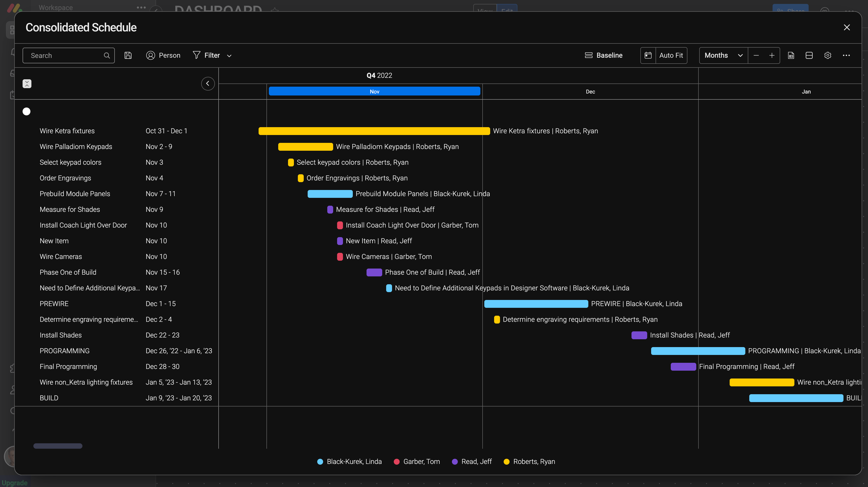Select the PREWIRE blue Gantt bar
The width and height of the screenshot is (868, 487).
536,304
